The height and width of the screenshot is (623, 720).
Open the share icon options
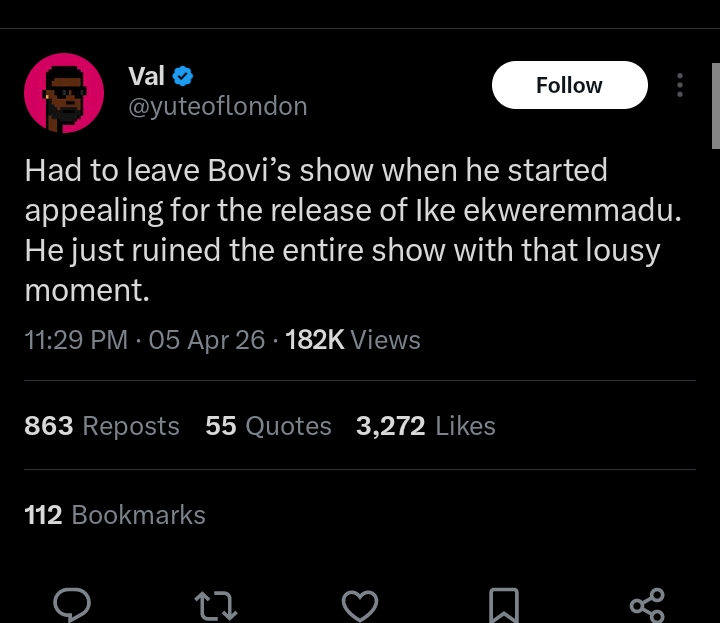tap(647, 603)
